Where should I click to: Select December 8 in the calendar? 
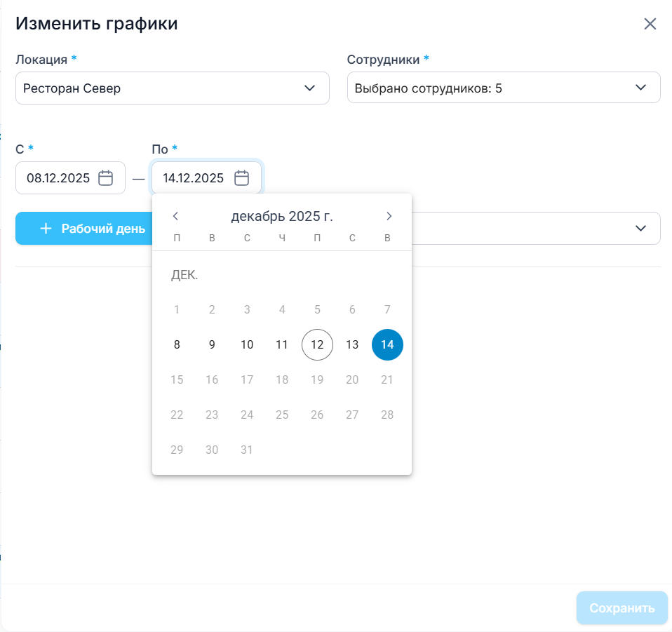coord(177,344)
